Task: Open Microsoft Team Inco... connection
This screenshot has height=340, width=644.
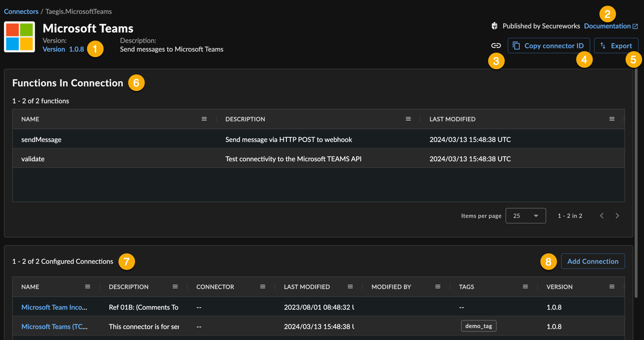Action: tap(55, 307)
